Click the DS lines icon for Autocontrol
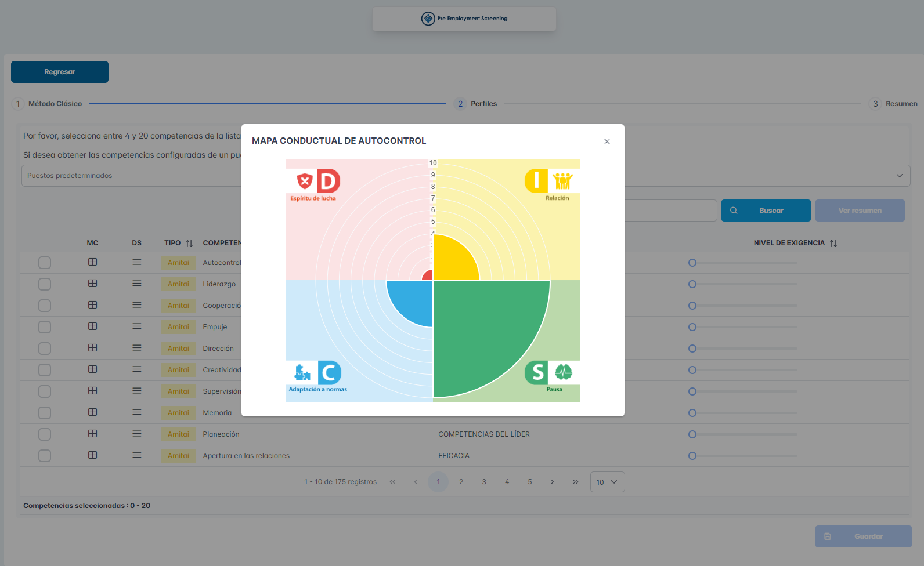This screenshot has height=566, width=924. click(137, 262)
